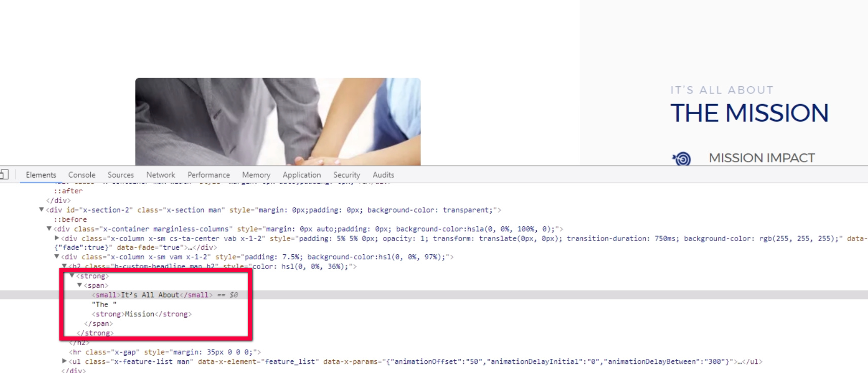Expand the cs-ta-center column div
Viewport: 868px width, 373px height.
(x=57, y=238)
